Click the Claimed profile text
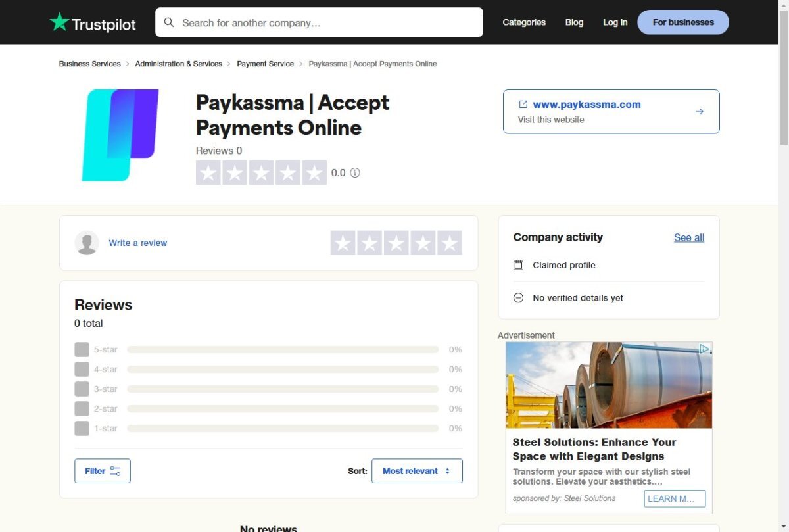Screen dimensions: 789x532 [564, 265]
